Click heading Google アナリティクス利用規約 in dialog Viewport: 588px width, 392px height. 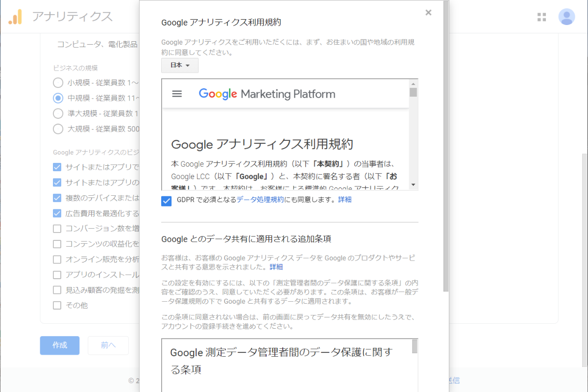pos(221,22)
